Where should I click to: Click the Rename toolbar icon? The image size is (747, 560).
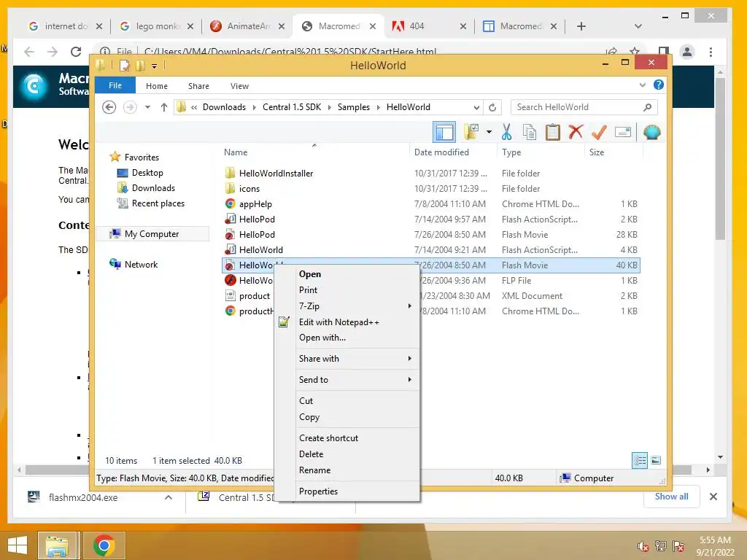(623, 132)
